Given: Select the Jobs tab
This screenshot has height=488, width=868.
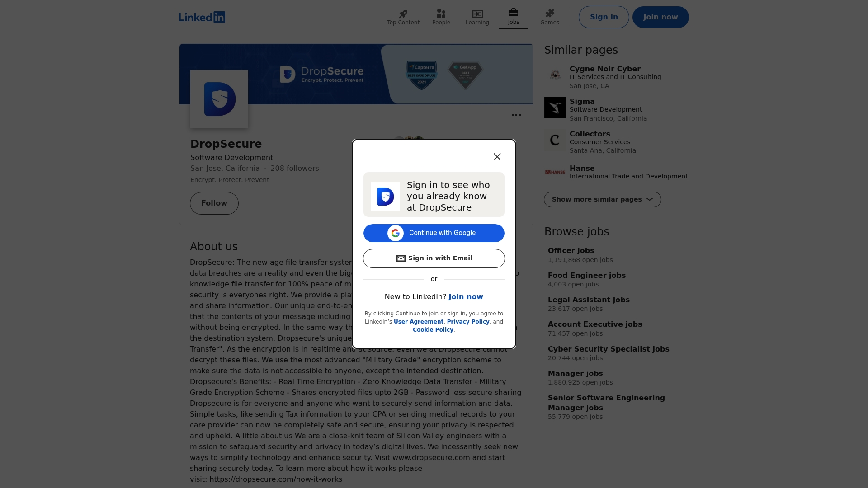Looking at the screenshot, I should (514, 17).
